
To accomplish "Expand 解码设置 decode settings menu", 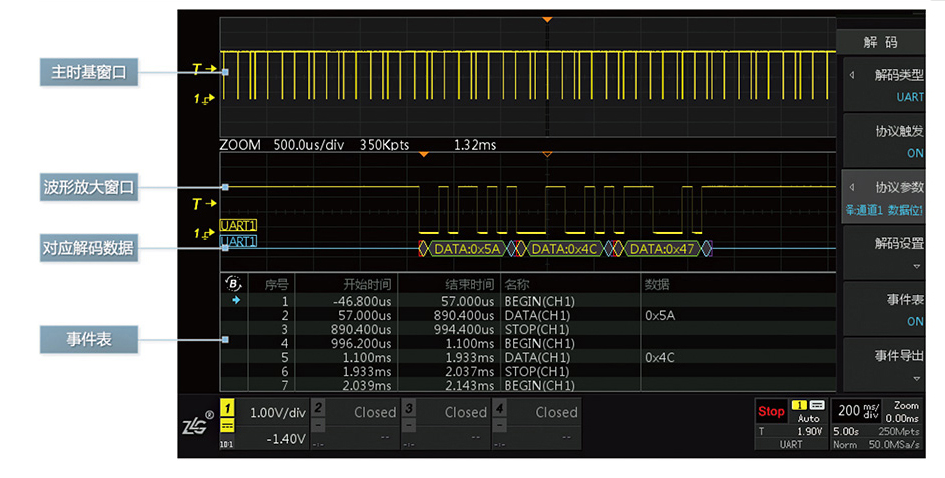I will [x=883, y=253].
